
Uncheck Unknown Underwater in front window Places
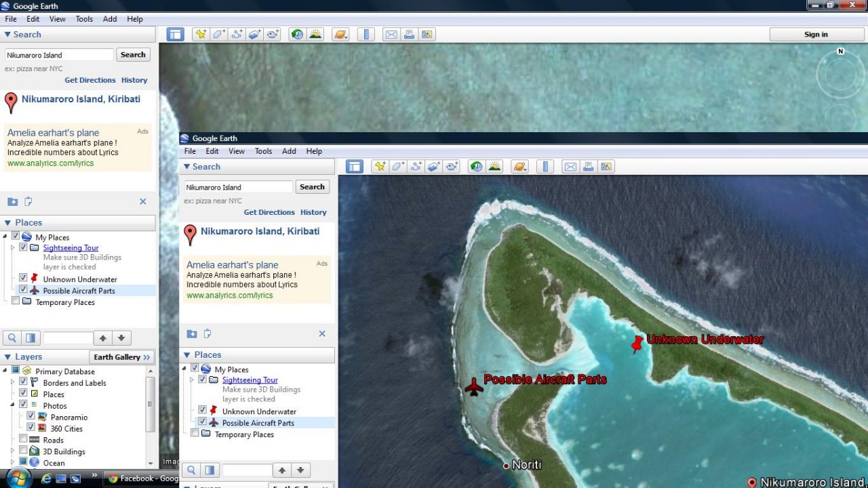pos(202,410)
